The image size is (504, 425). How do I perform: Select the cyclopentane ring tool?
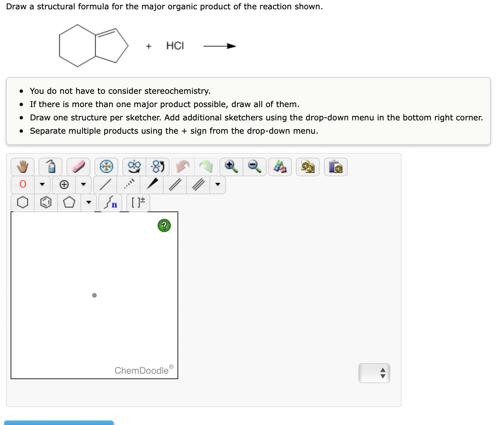pos(69,202)
